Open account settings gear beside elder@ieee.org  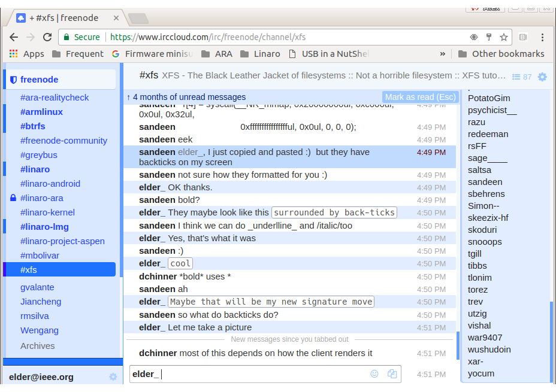coord(113,377)
